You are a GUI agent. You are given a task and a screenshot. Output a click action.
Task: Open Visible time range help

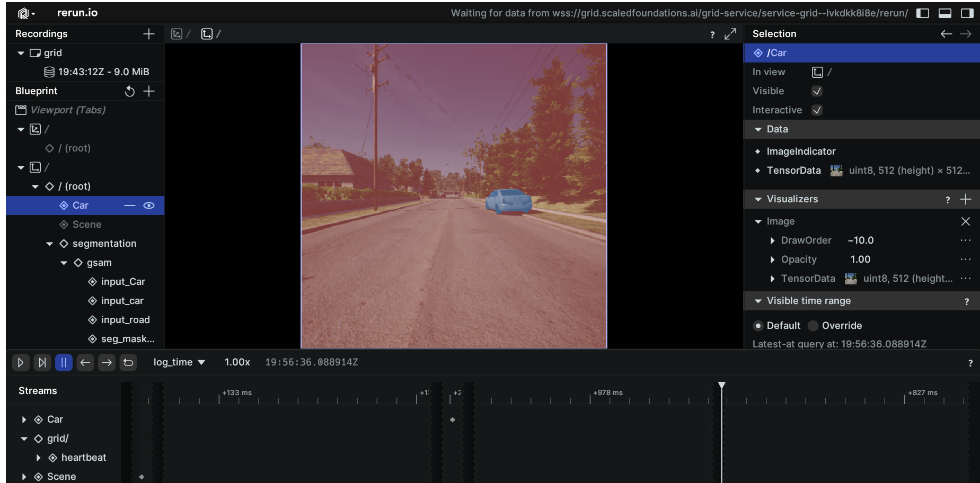967,302
